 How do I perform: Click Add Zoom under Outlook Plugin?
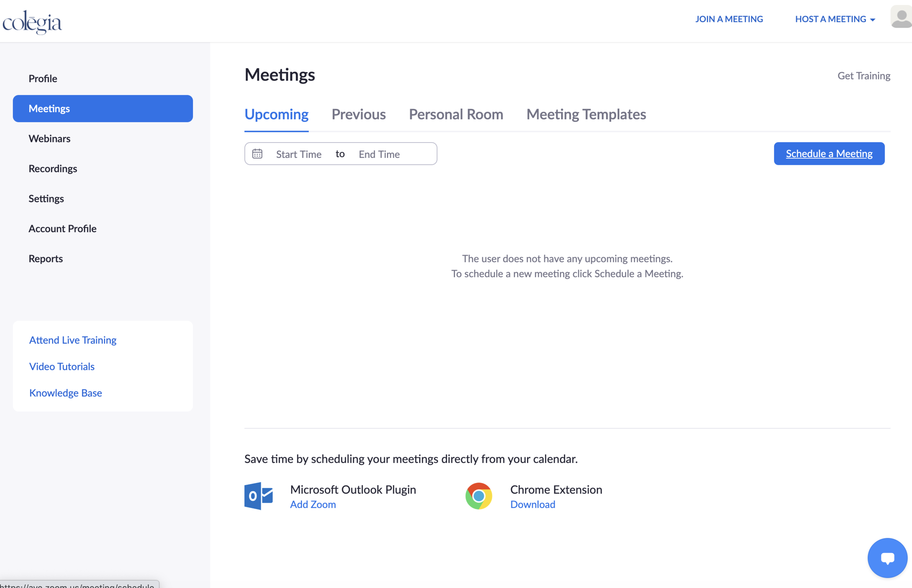coord(313,504)
